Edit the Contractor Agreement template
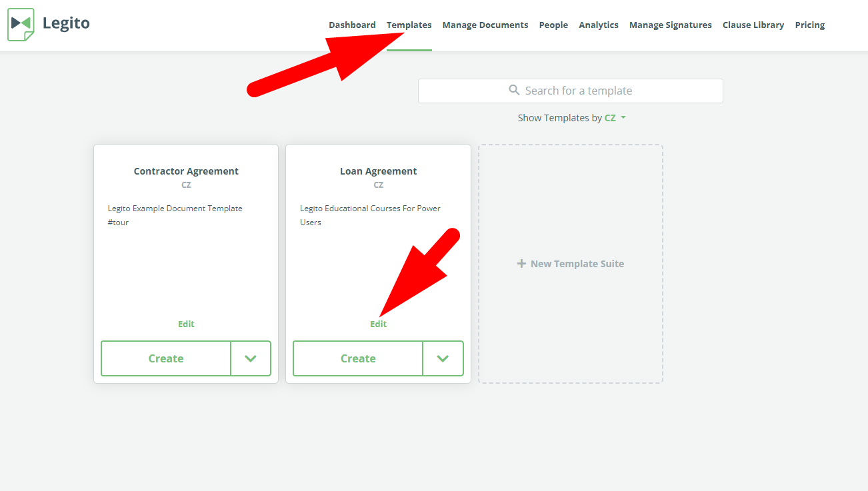Viewport: 868px width, 491px height. pos(186,324)
